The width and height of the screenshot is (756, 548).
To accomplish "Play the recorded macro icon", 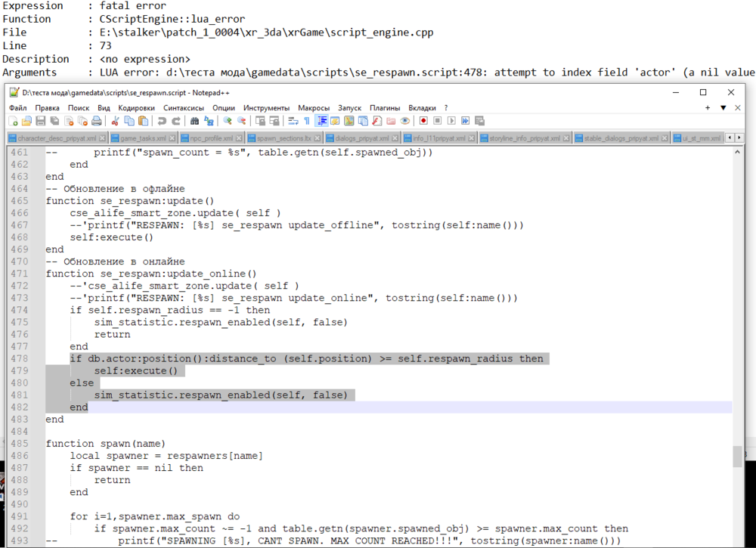I will pos(450,121).
